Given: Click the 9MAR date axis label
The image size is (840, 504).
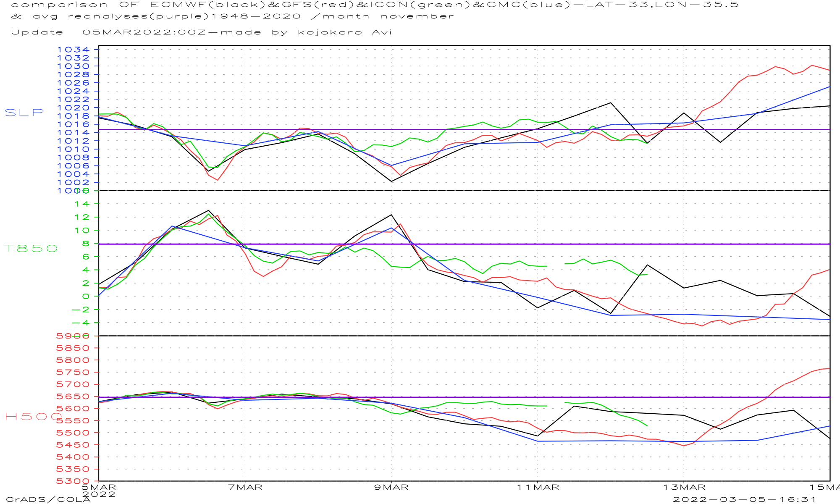Looking at the screenshot, I should coord(391,487).
